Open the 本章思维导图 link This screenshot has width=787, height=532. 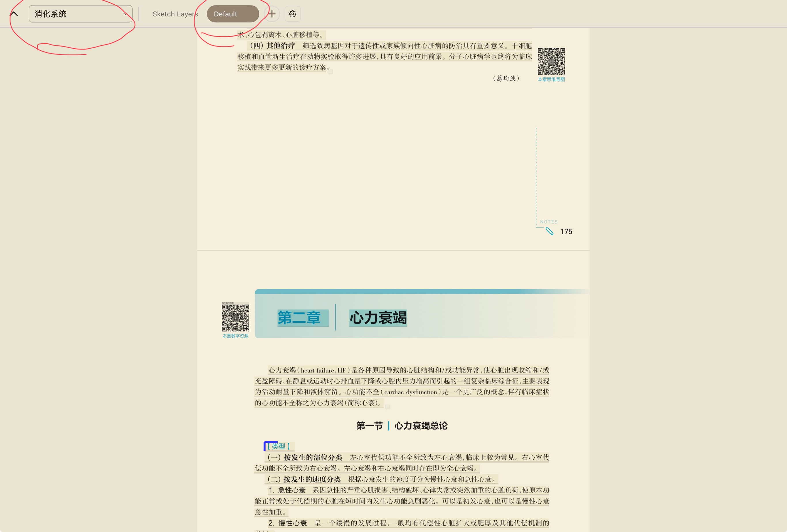(x=551, y=79)
